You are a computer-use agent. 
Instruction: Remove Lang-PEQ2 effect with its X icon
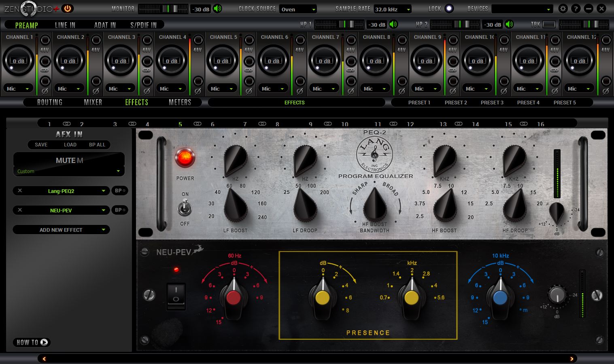(x=20, y=191)
